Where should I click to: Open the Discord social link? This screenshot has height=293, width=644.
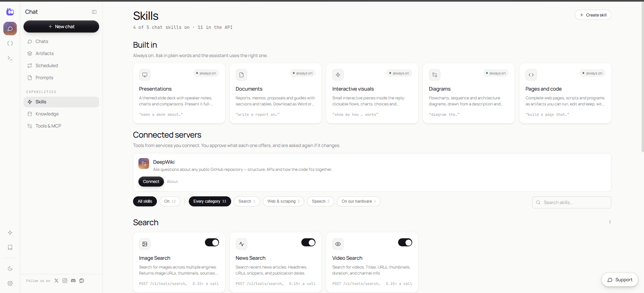click(73, 281)
